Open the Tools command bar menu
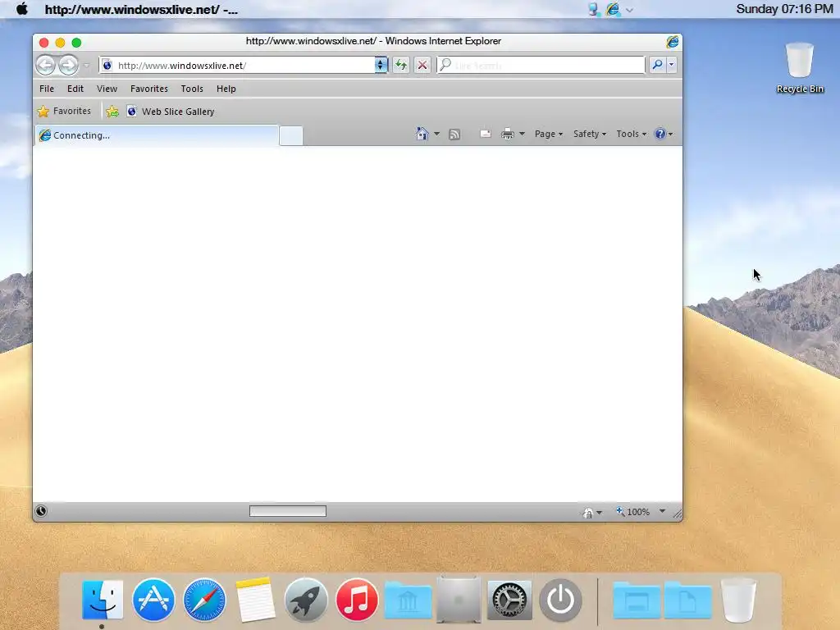Viewport: 840px width, 630px height. point(631,134)
